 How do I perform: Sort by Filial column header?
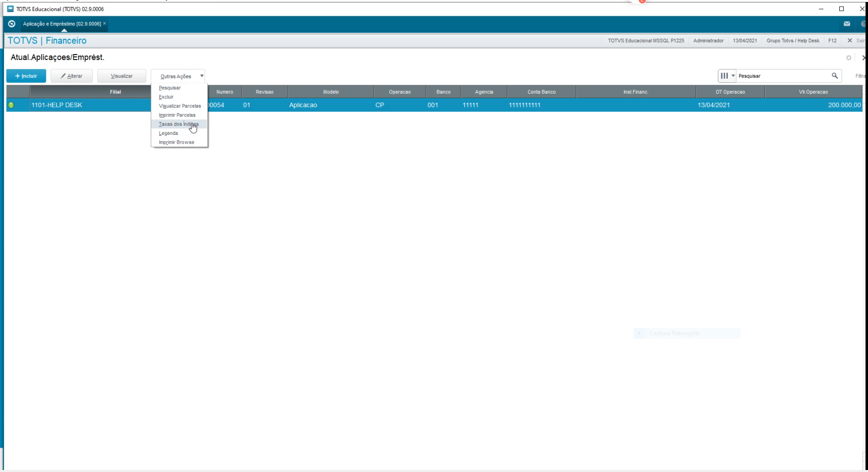pos(115,92)
